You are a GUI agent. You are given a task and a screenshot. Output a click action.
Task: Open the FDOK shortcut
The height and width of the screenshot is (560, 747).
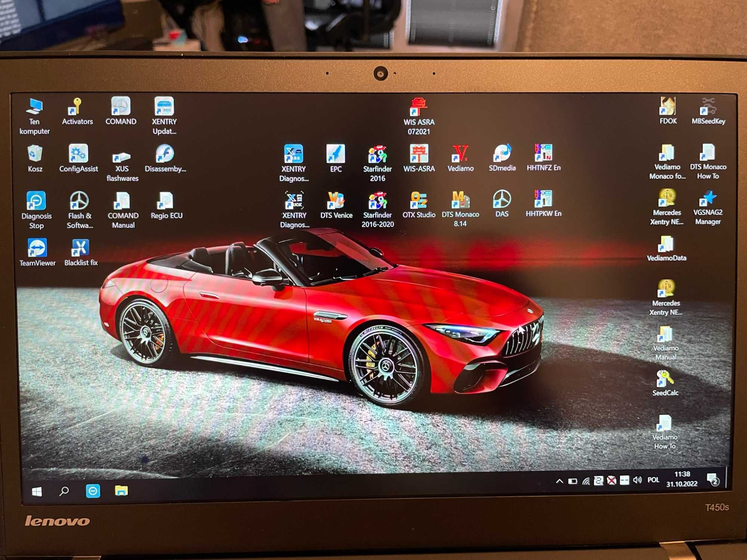point(668,111)
